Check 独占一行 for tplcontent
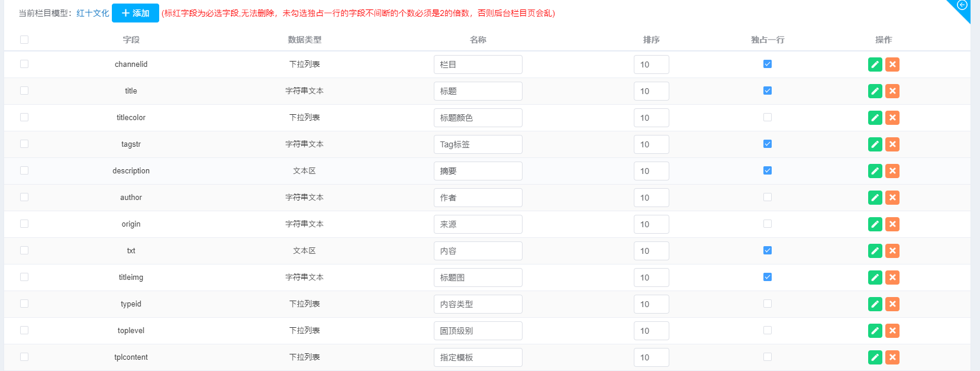This screenshot has height=371, width=980. pyautogui.click(x=768, y=357)
